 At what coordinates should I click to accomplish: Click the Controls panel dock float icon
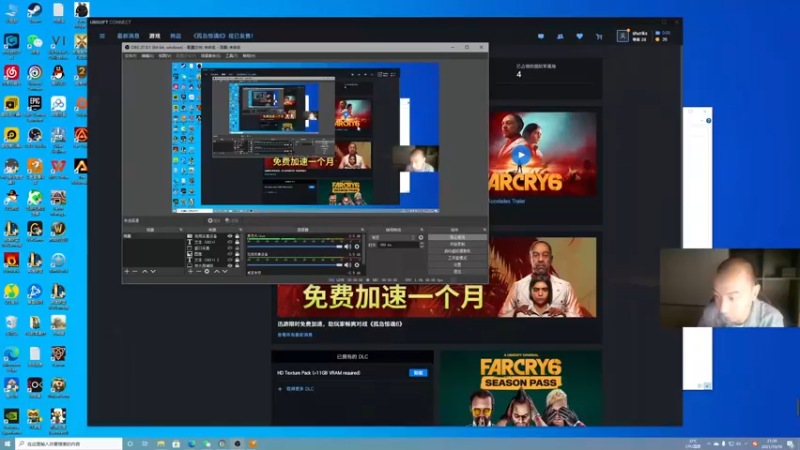coord(485,230)
